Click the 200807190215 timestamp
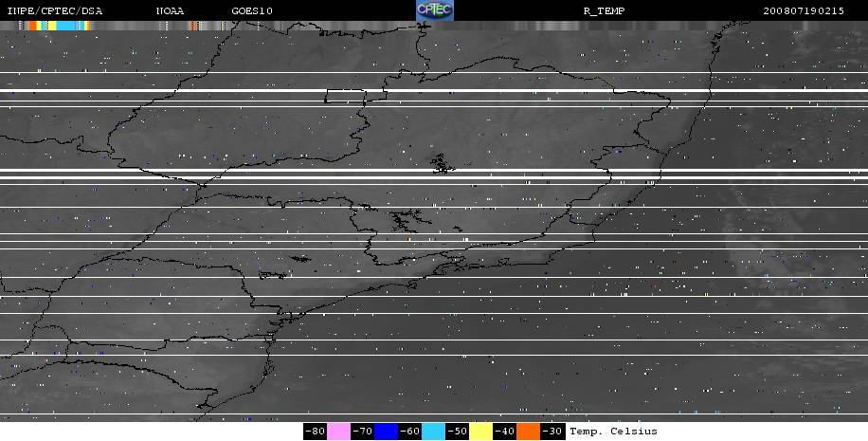This screenshot has height=441, width=868. pos(804,10)
